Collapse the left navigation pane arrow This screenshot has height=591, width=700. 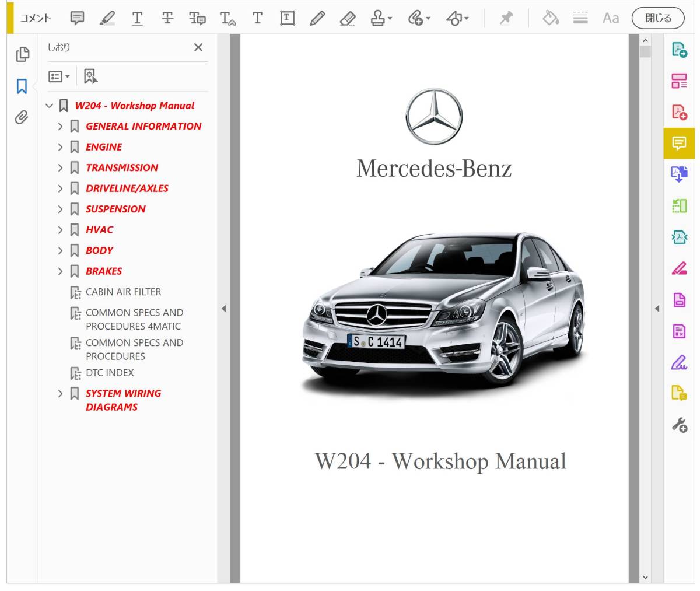223,309
